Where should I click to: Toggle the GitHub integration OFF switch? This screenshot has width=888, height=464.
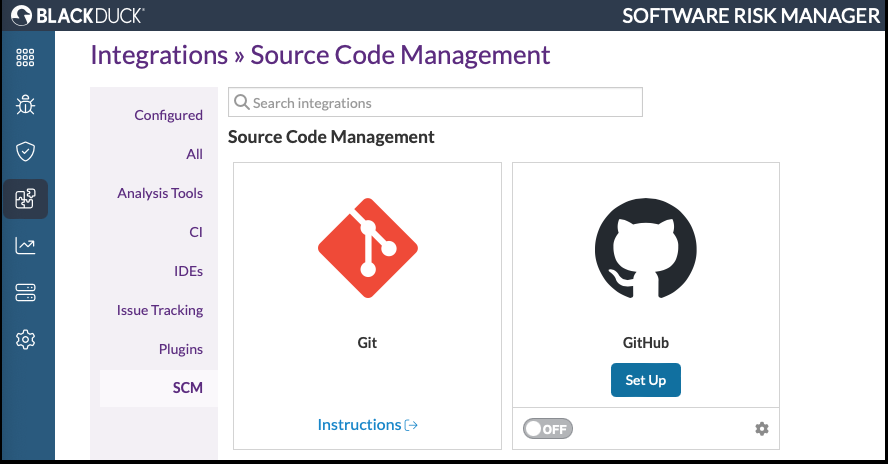tap(548, 429)
